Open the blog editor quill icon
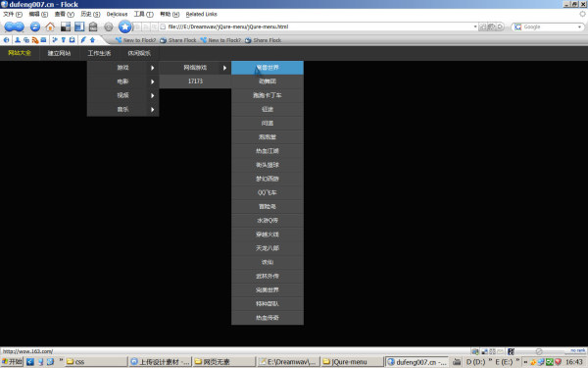 pos(83,40)
